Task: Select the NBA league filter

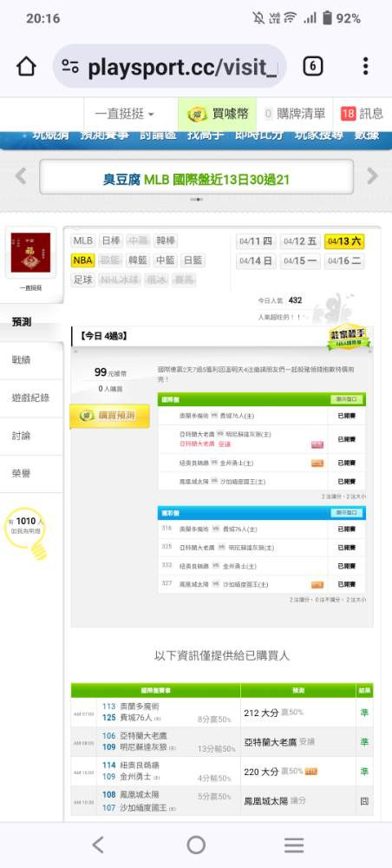Action: (82, 260)
